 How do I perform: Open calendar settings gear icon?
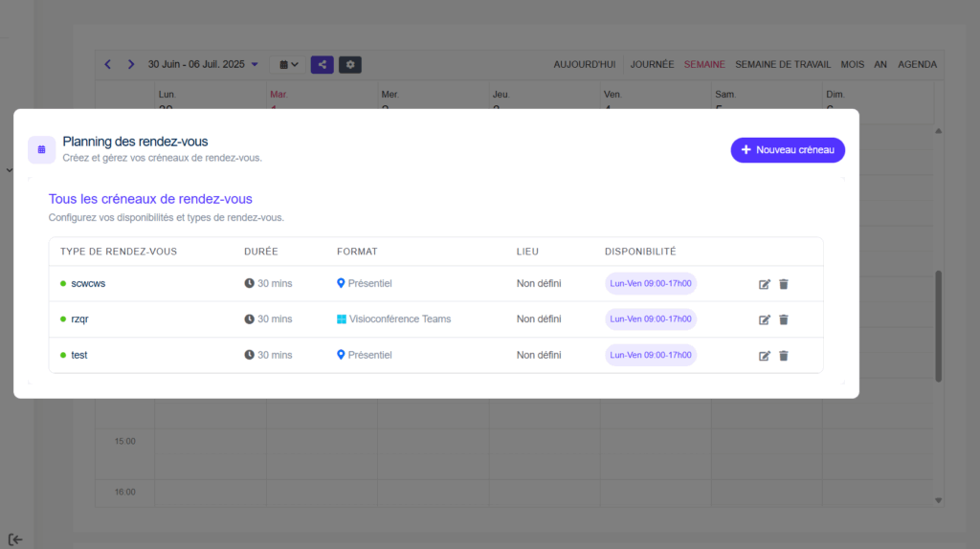(350, 64)
